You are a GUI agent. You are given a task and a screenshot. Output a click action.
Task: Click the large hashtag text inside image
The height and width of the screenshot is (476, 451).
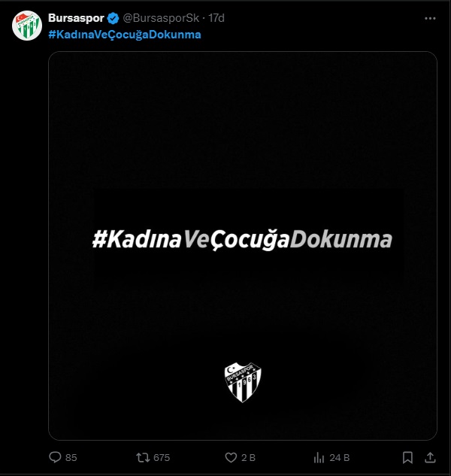click(x=242, y=240)
